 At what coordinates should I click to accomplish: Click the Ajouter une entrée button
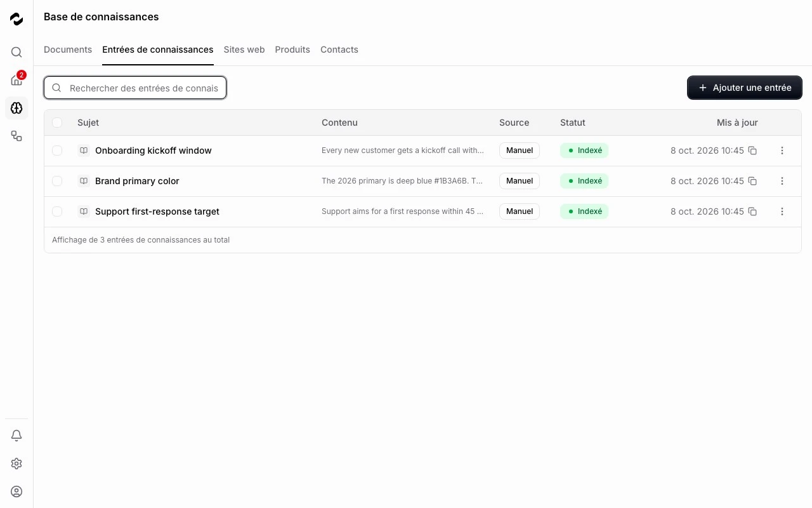click(745, 88)
